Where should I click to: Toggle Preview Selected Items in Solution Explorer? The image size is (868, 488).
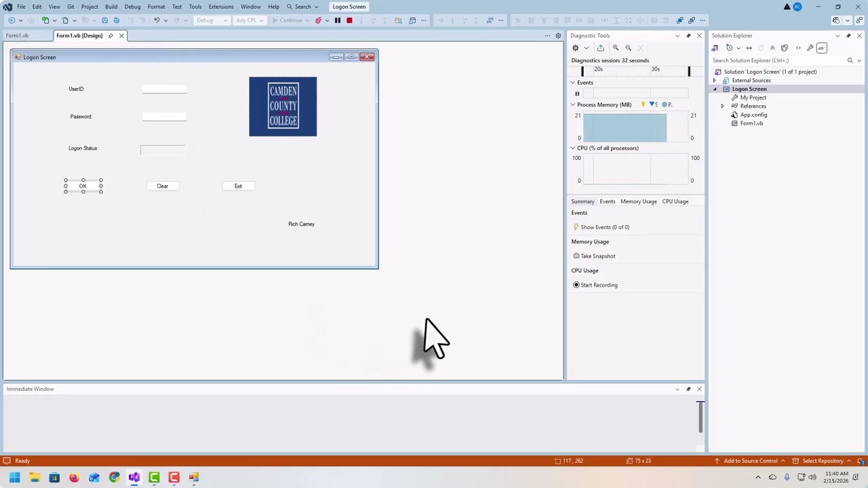(821, 48)
